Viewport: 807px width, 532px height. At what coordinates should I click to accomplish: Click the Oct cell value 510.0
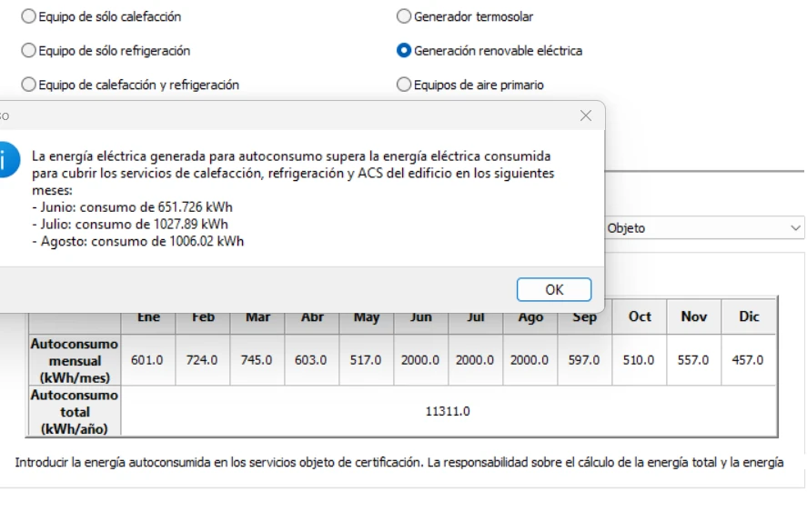[x=639, y=360]
